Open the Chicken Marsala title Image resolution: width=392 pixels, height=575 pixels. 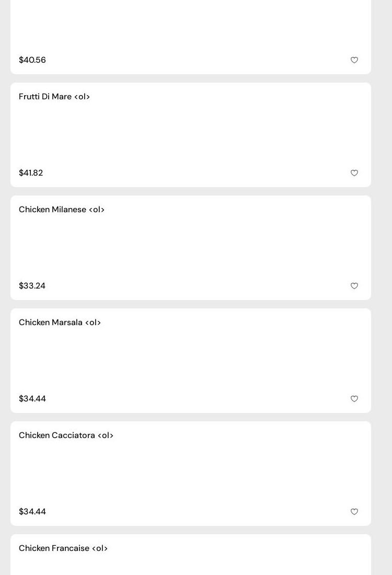[x=60, y=323]
